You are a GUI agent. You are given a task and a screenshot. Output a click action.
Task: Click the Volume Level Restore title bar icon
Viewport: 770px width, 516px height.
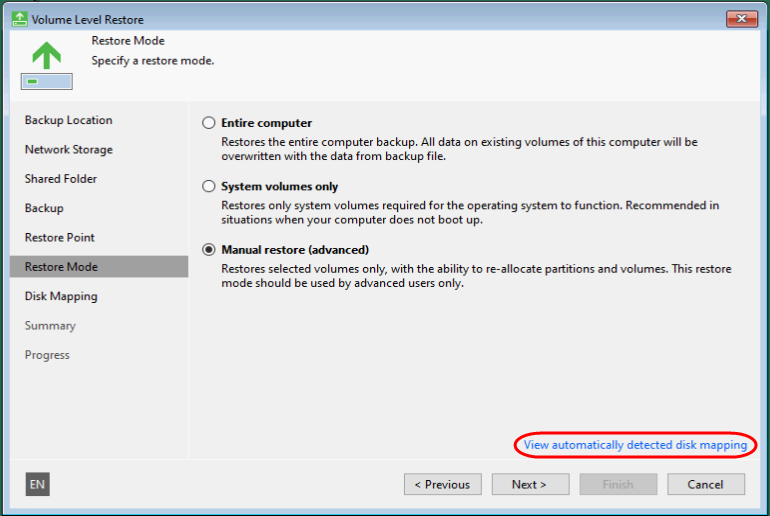pos(19,19)
